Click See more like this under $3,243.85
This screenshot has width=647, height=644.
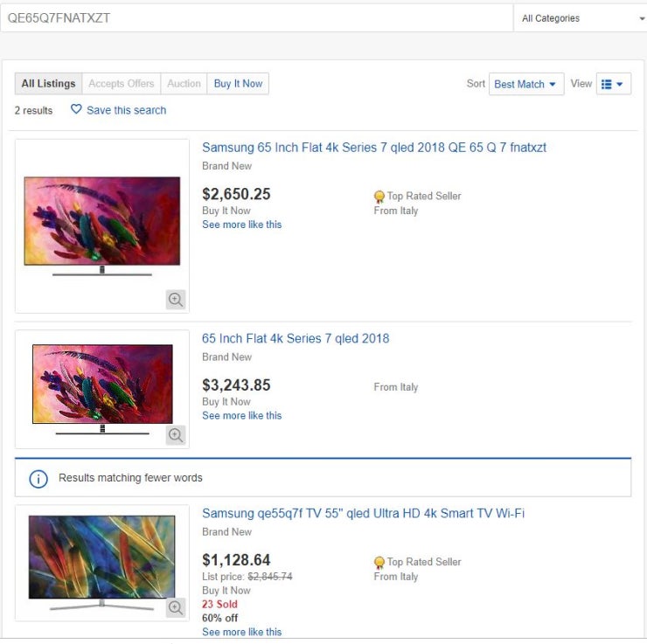tap(241, 416)
